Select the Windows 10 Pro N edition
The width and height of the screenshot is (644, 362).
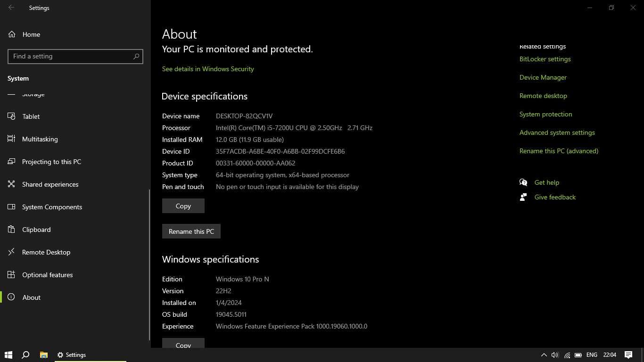click(x=242, y=279)
